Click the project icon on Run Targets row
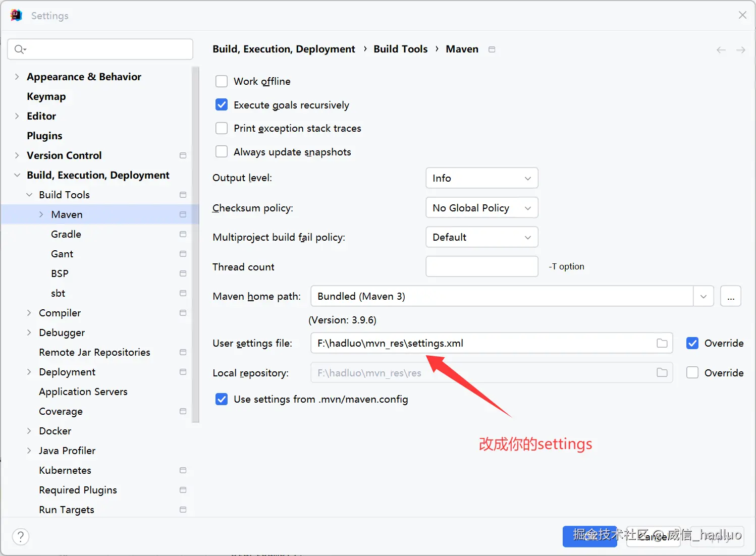The width and height of the screenshot is (756, 556). 183,510
